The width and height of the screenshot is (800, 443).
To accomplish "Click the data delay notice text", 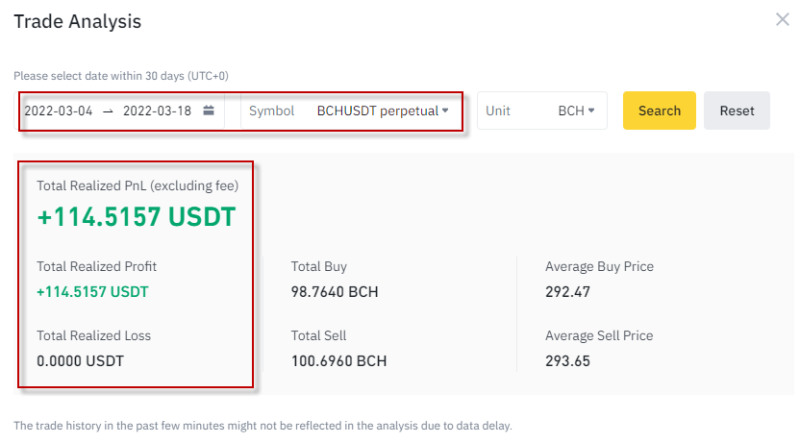I will point(262,426).
